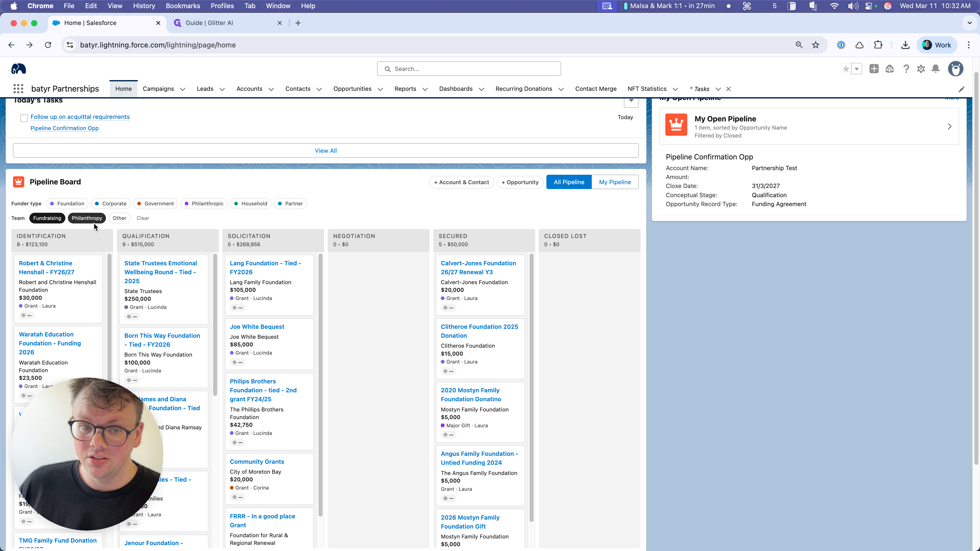
Task: Toggle the Fundraising team filter
Action: pos(47,218)
